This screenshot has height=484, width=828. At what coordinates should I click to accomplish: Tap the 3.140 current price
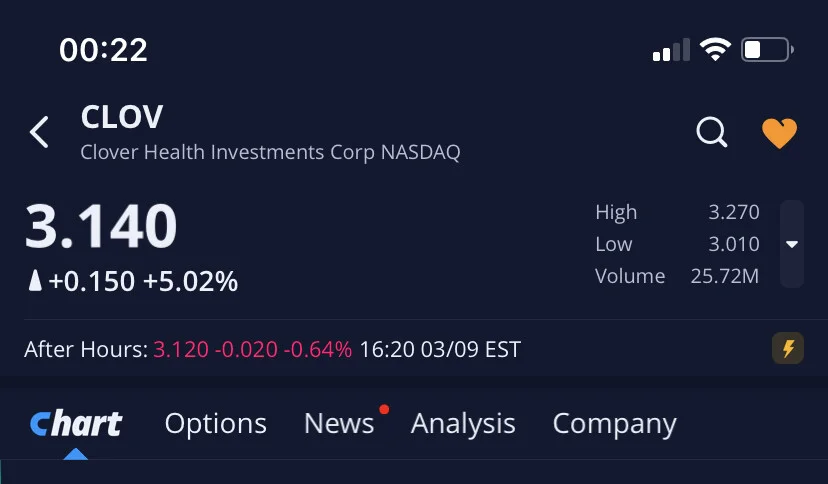[101, 226]
